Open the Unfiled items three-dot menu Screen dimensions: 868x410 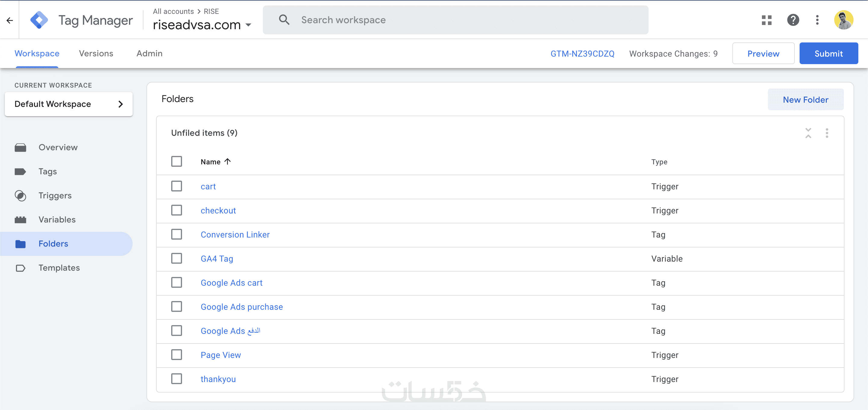[x=826, y=133]
